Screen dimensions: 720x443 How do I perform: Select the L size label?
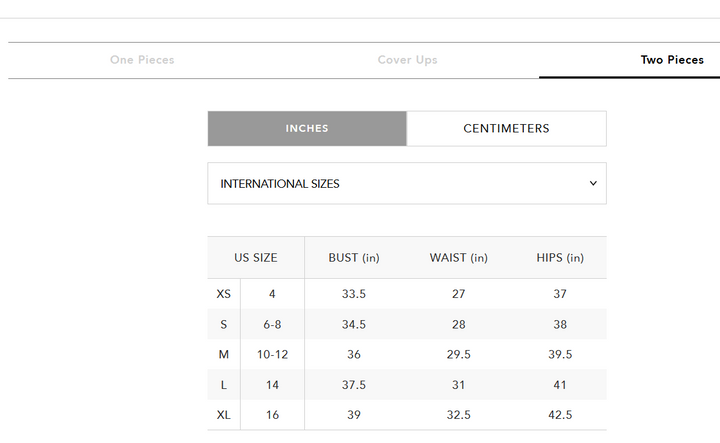pos(224,385)
